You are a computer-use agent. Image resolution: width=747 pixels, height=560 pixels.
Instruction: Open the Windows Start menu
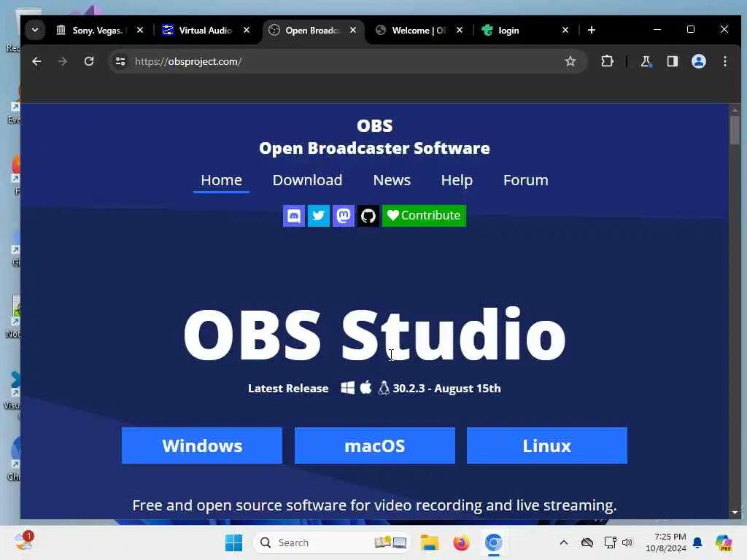point(234,542)
